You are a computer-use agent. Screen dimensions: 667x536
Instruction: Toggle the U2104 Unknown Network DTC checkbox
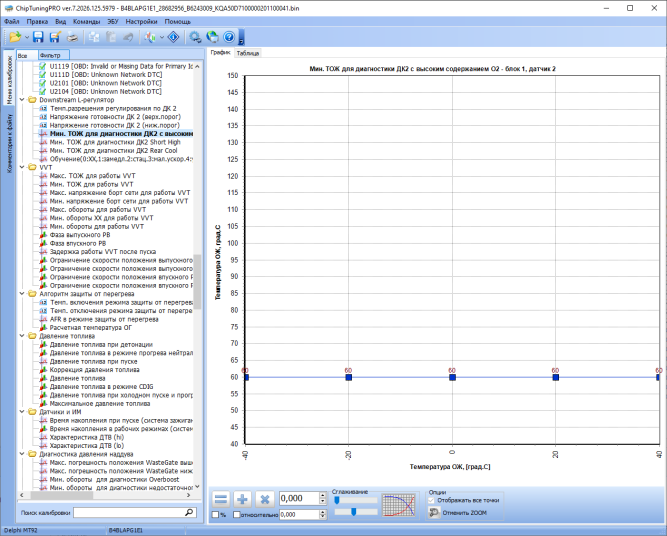43,91
